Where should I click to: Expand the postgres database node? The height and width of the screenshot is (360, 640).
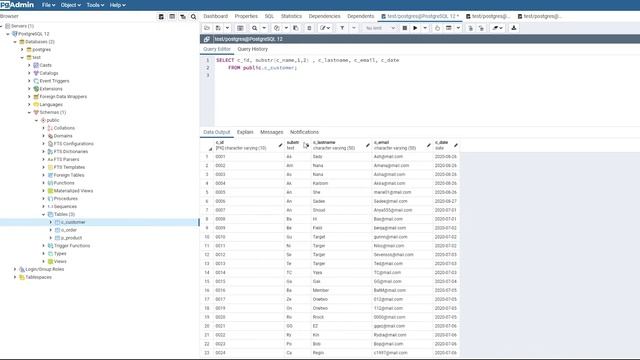[x=22, y=50]
